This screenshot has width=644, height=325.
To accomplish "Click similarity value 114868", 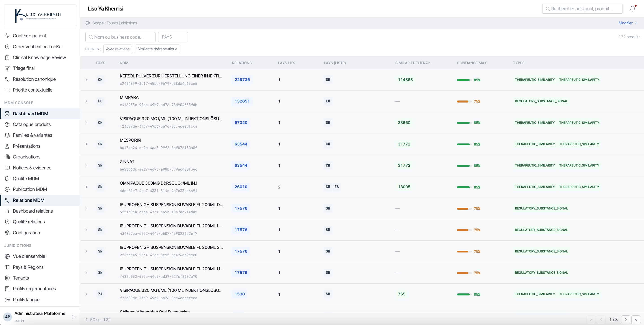I will 405,80.
